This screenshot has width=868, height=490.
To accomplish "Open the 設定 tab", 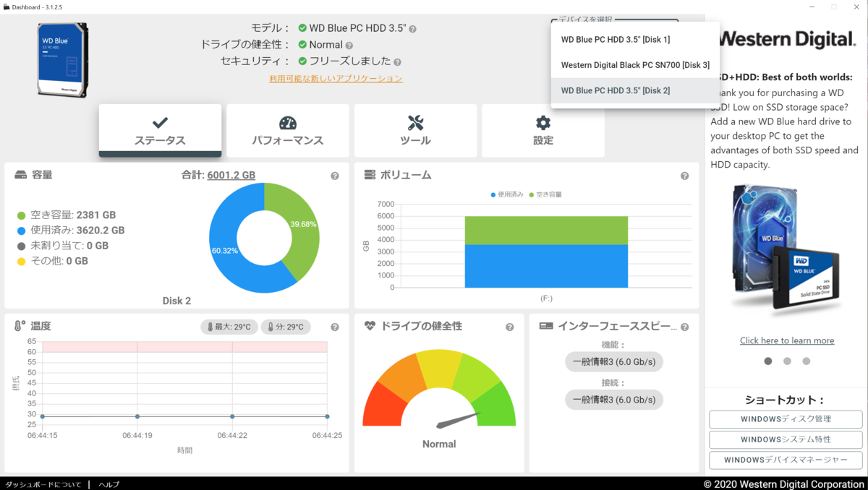I will pyautogui.click(x=543, y=131).
